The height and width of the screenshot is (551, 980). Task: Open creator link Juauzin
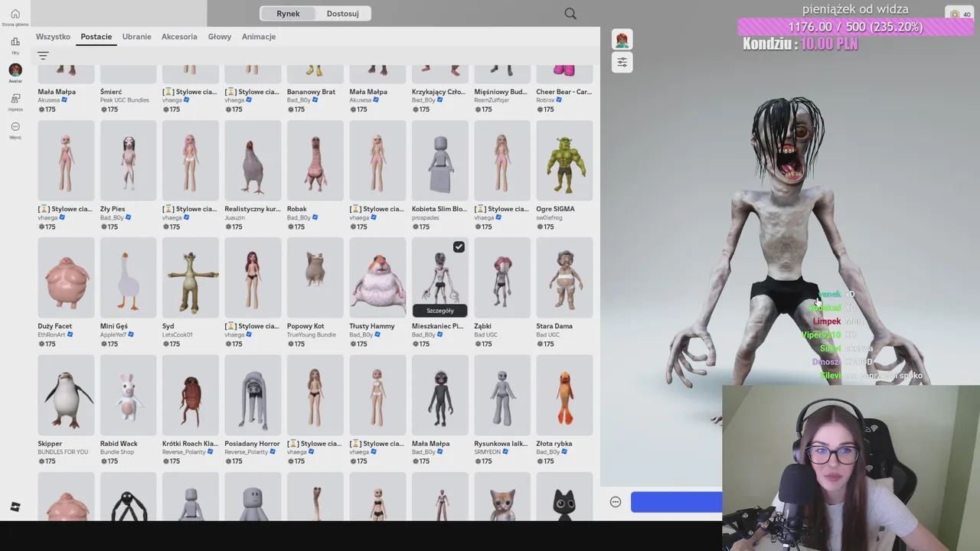click(x=235, y=217)
